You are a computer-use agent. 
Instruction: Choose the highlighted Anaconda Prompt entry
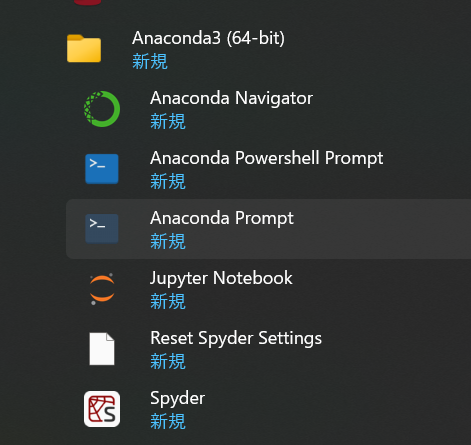[268, 229]
